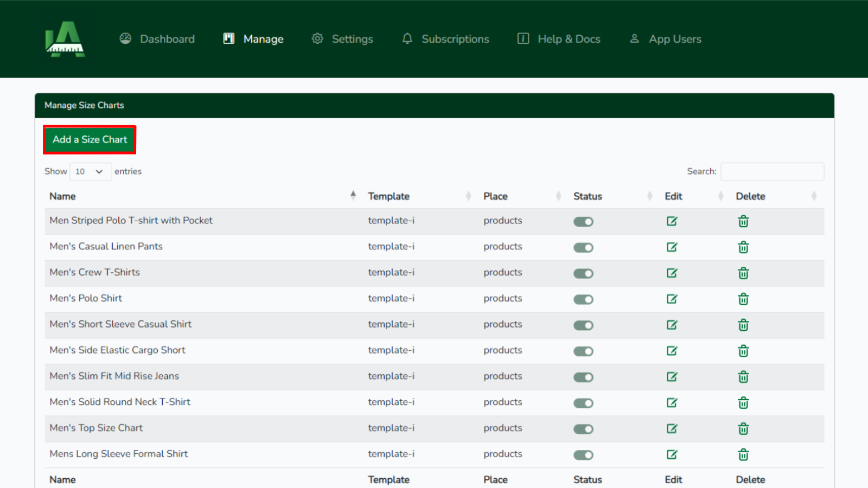Click the Add a Size Chart button
868x488 pixels.
(x=90, y=139)
